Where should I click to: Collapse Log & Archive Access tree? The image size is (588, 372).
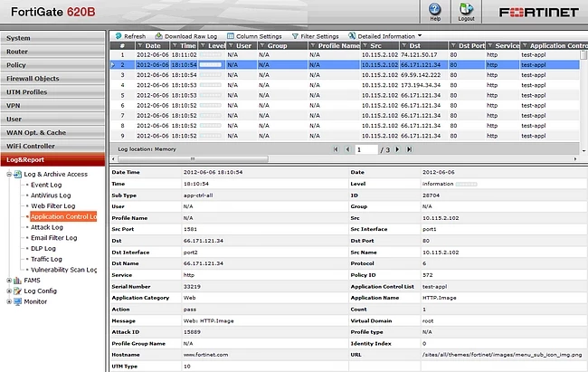[x=9, y=174]
